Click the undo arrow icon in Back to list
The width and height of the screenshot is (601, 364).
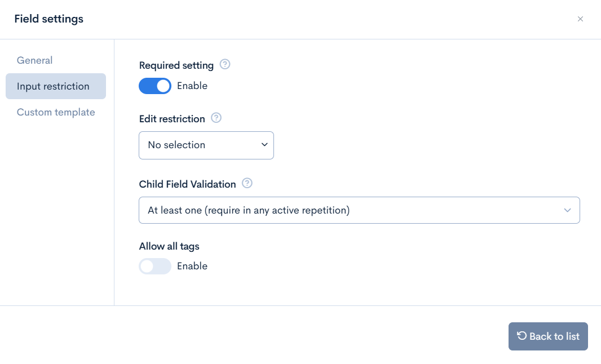(x=522, y=336)
